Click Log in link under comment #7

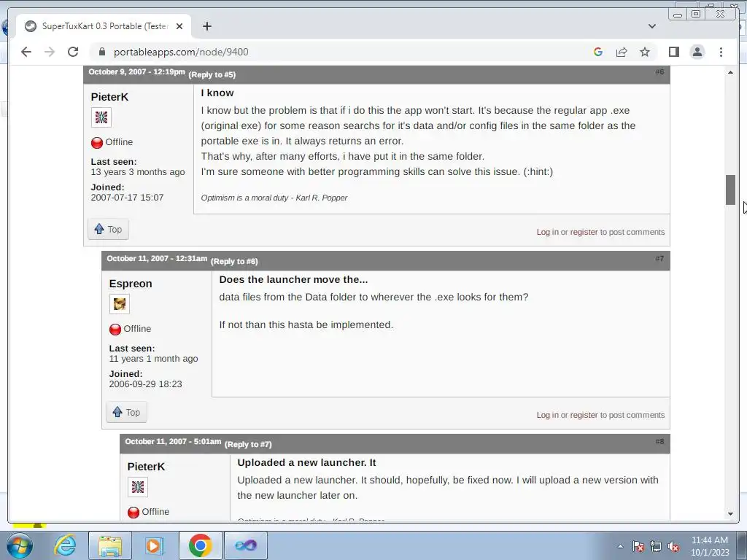point(547,415)
